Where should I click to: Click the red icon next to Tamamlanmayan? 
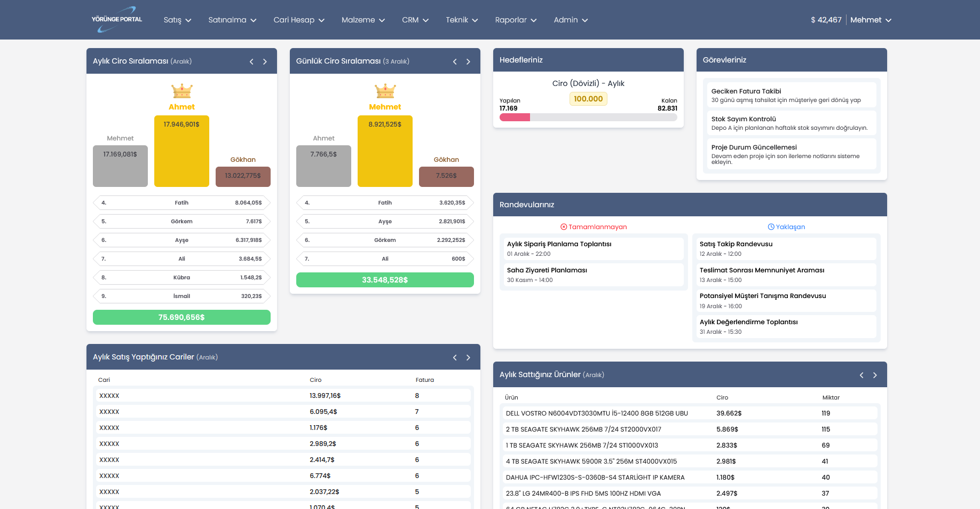(x=564, y=226)
